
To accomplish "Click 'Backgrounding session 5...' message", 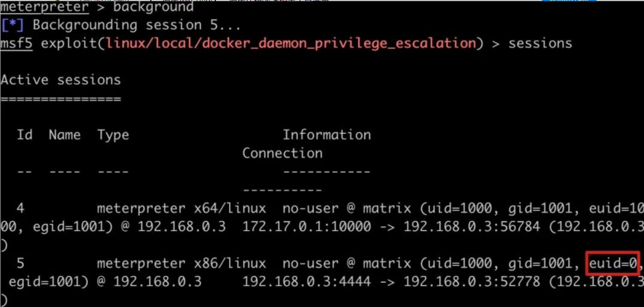I will [x=137, y=25].
